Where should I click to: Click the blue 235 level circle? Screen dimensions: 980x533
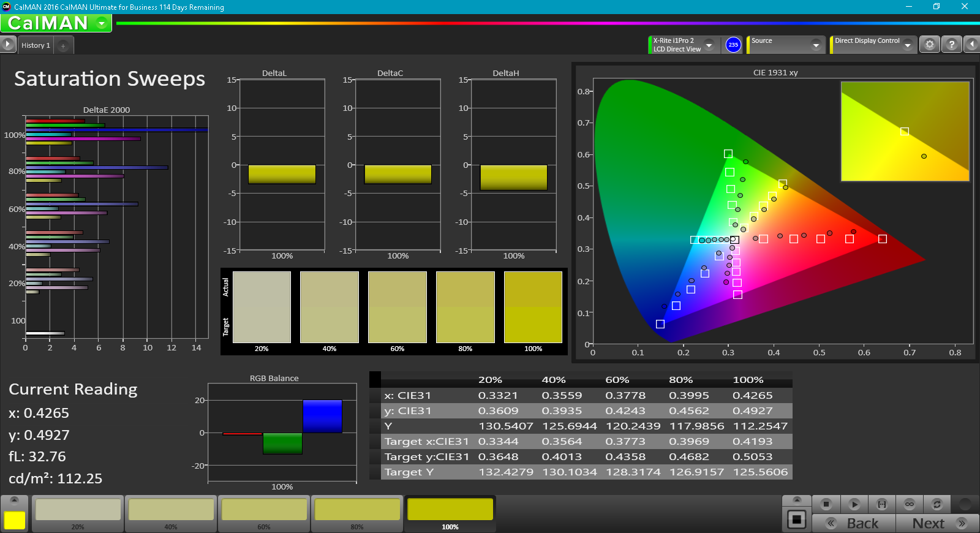tap(733, 45)
